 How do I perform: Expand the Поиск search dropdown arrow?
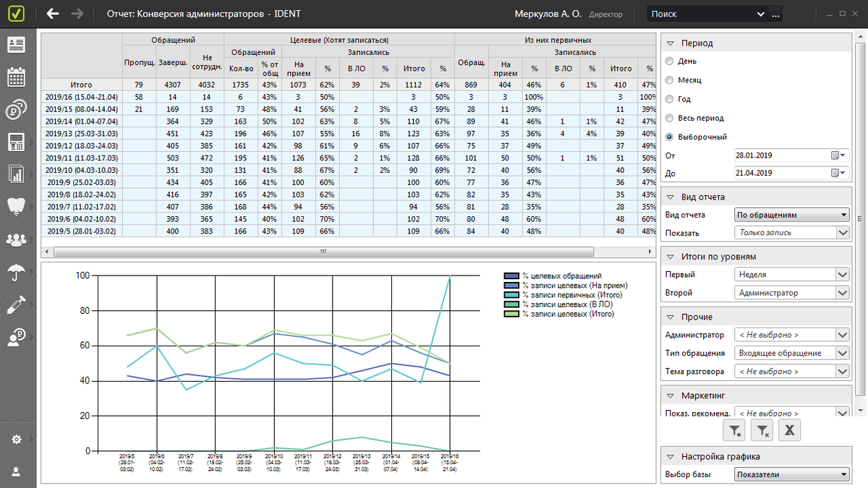pyautogui.click(x=760, y=14)
